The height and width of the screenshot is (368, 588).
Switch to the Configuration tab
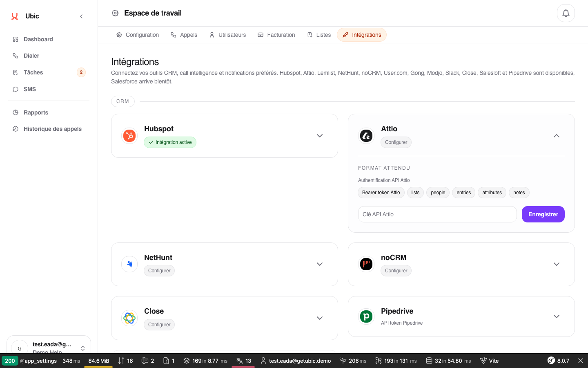tap(138, 35)
